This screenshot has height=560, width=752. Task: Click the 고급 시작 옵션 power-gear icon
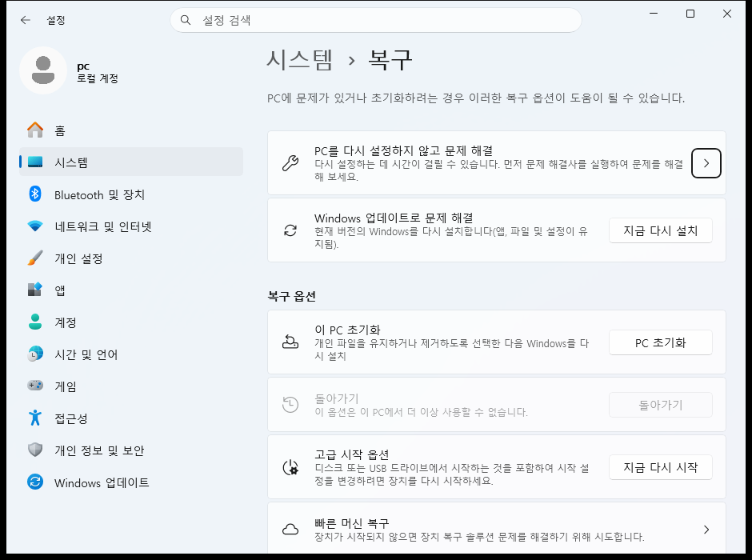click(290, 467)
